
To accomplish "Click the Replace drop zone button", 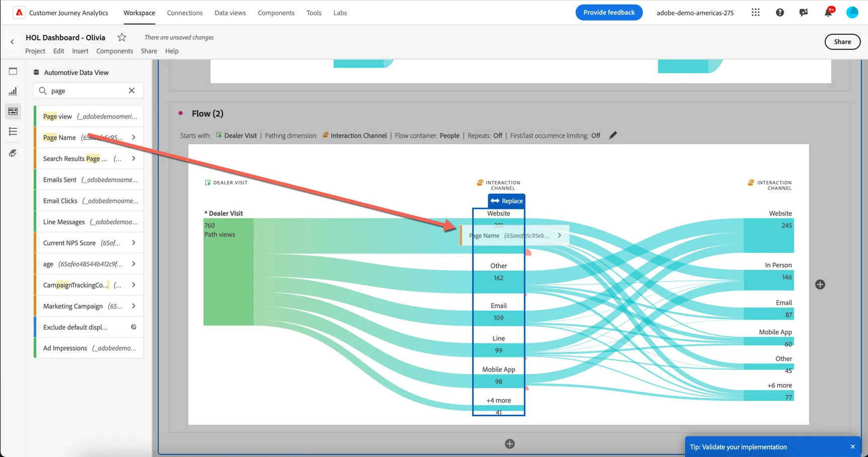I will (x=506, y=201).
